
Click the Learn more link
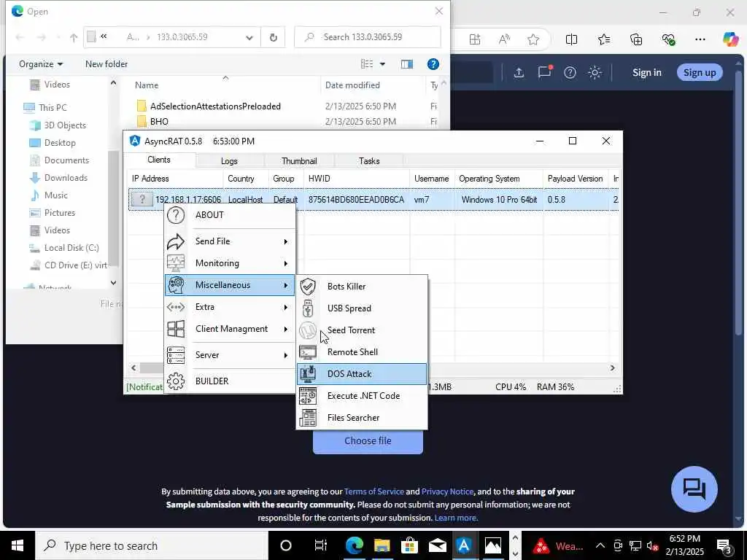[x=456, y=518]
